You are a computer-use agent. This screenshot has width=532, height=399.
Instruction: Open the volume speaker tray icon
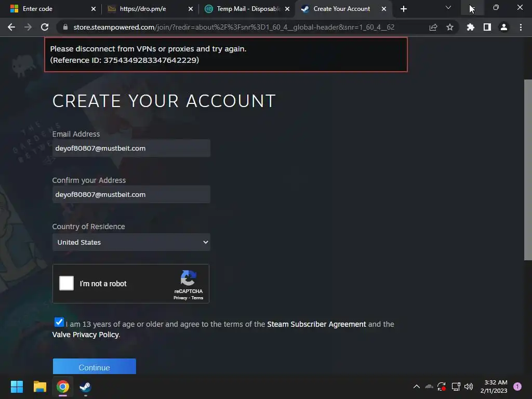[x=469, y=387]
